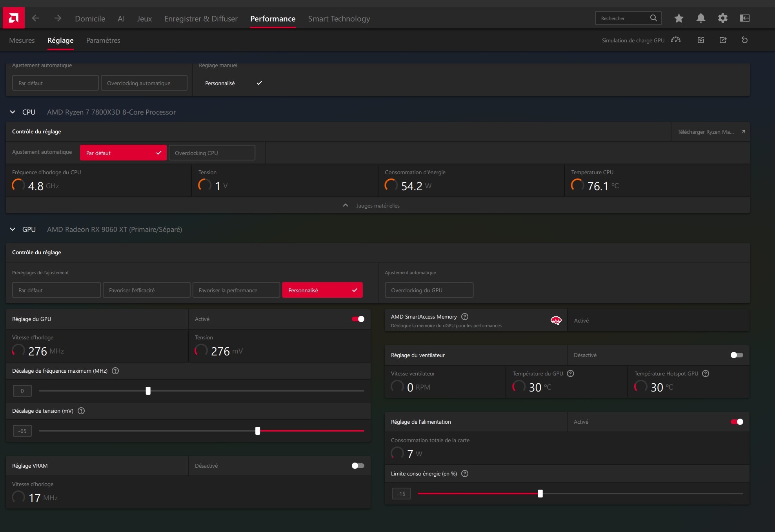Collapse the CPU section chevron

click(x=13, y=112)
